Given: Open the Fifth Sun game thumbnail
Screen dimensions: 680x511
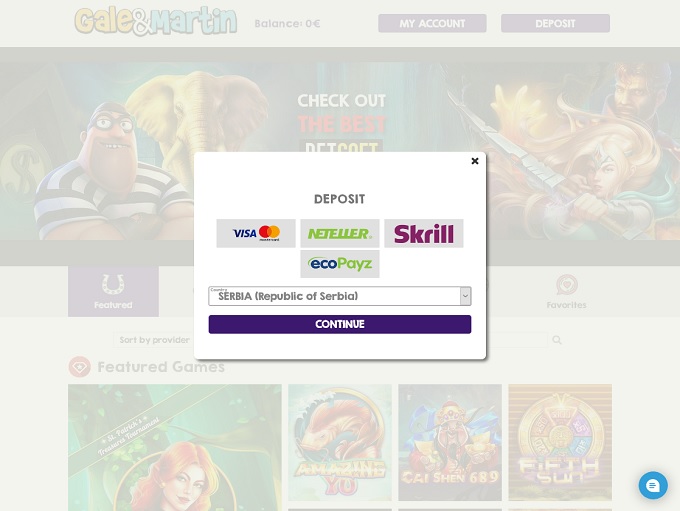Looking at the screenshot, I should tap(560, 442).
